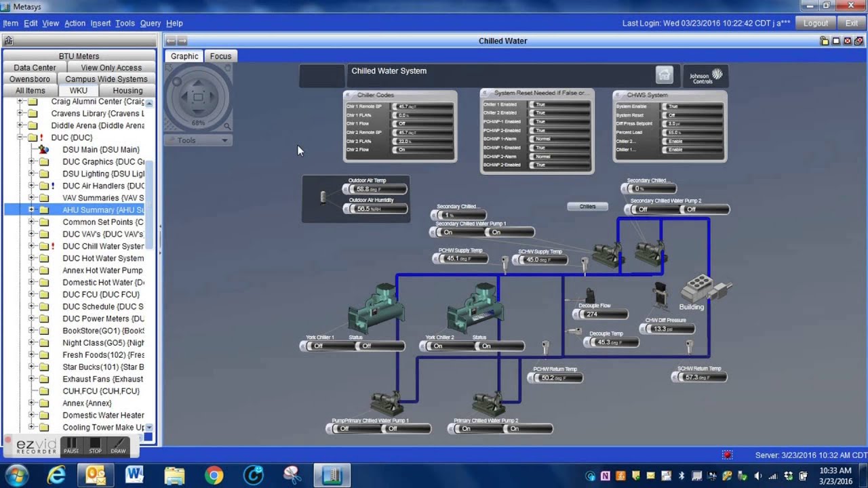Click the home icon in Chilled Water System header
Screen dimensions: 868x488
[x=665, y=75]
